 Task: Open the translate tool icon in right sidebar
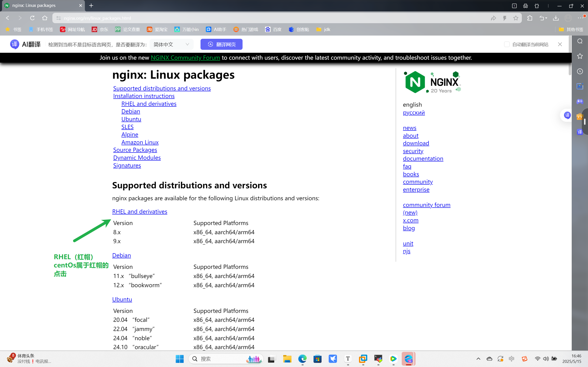click(580, 132)
